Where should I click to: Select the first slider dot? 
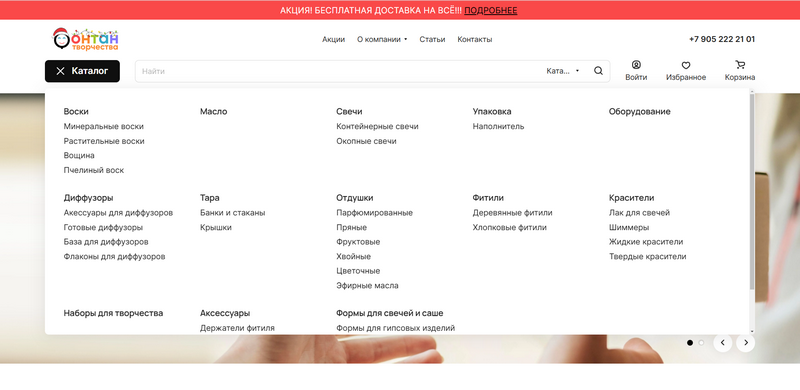pos(690,343)
